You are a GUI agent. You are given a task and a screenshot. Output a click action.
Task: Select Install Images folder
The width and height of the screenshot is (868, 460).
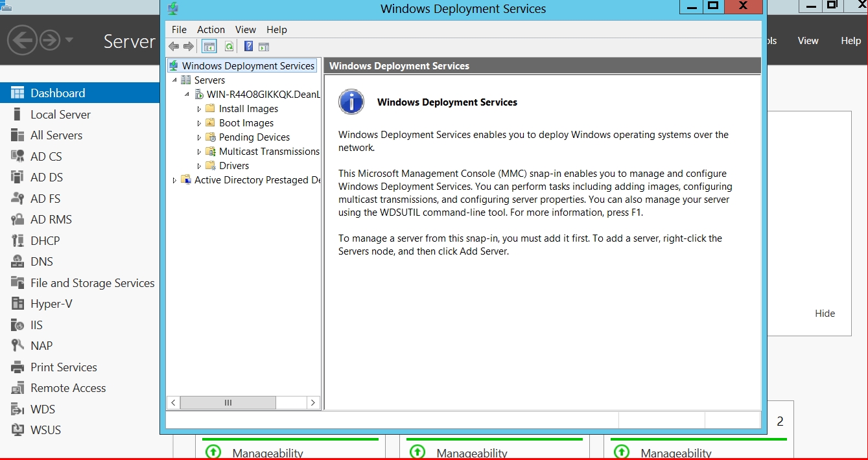(248, 109)
